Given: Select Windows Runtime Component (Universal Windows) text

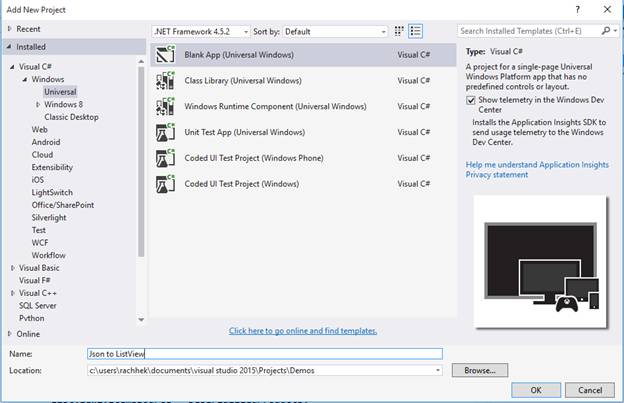Looking at the screenshot, I should tap(275, 106).
